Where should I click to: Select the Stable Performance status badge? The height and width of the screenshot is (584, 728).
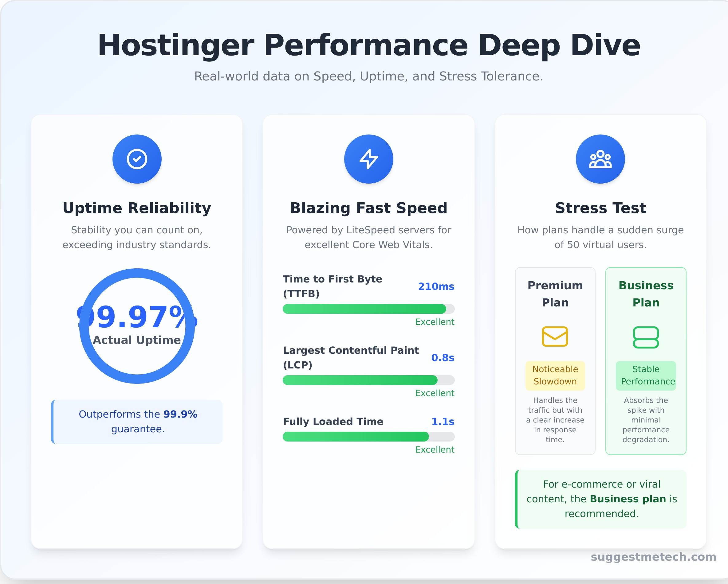646,375
